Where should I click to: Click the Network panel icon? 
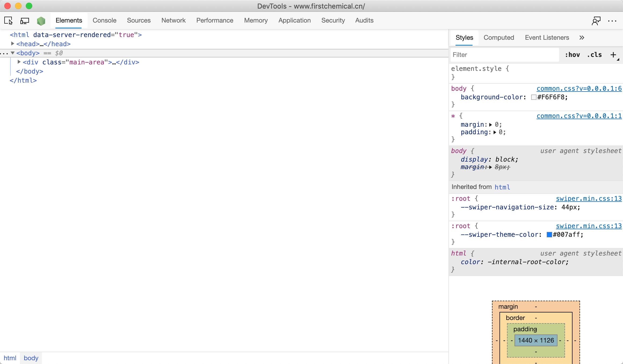click(173, 20)
